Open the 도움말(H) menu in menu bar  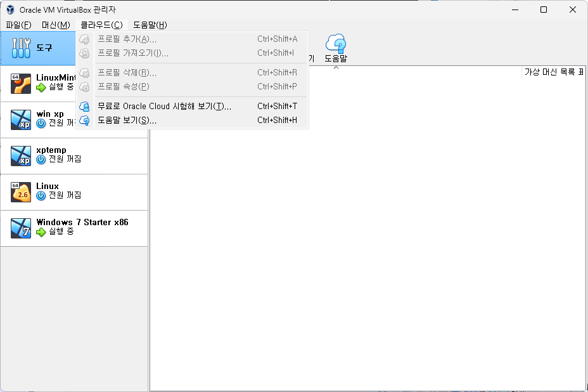coord(150,25)
